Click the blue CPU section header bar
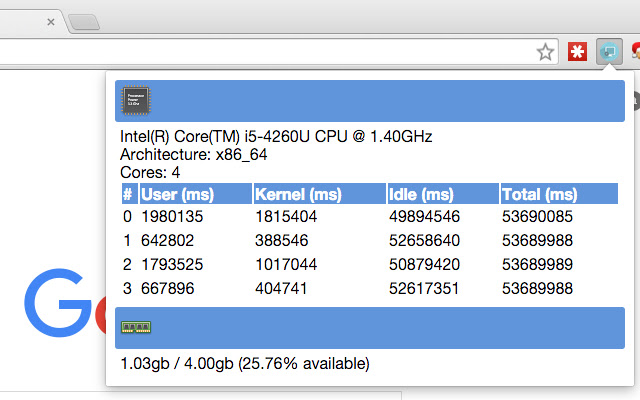The width and height of the screenshot is (640, 400). click(370, 101)
